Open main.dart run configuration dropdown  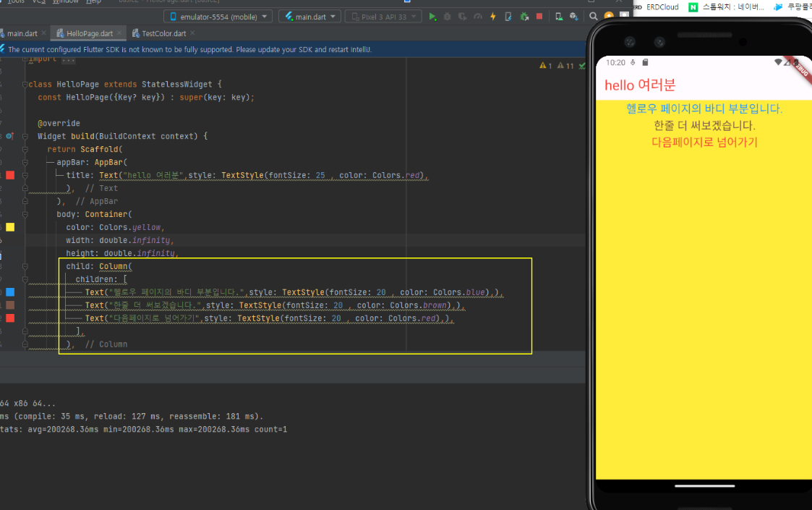pos(309,17)
